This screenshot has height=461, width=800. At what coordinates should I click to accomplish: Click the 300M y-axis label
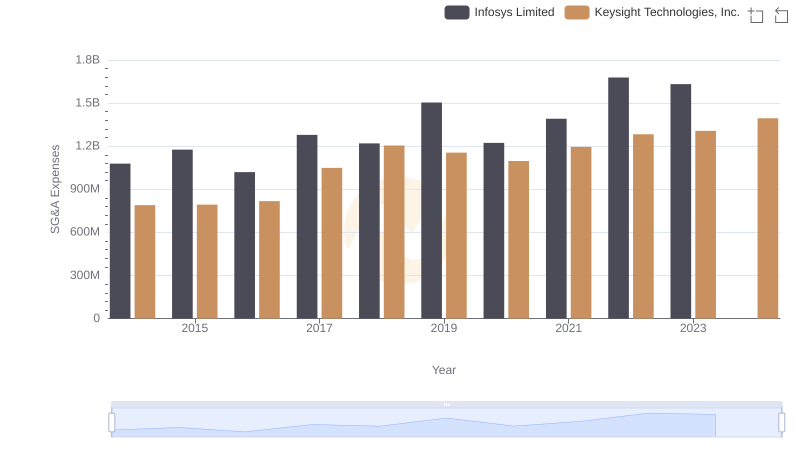[x=85, y=275]
